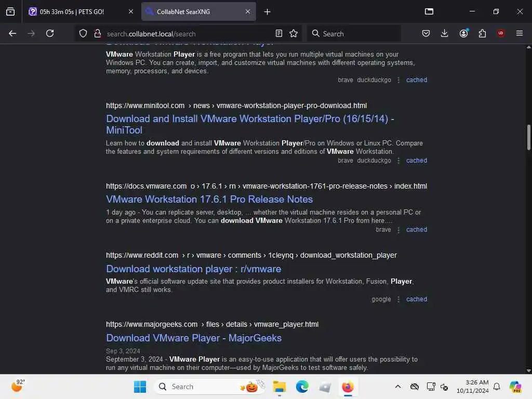Open Copilot preview from the taskbar
Viewport: 532px width, 399px height.
tap(515, 387)
